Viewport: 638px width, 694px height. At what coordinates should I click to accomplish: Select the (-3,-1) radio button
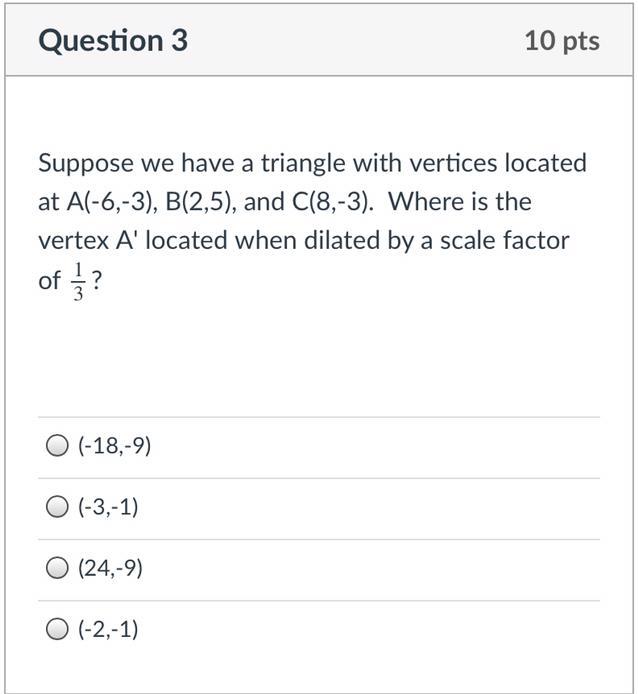58,508
